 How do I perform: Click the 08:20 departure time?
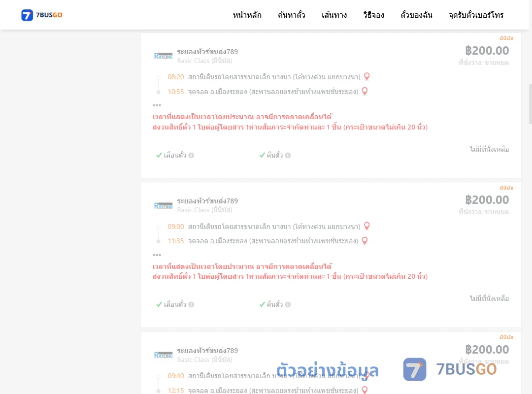point(176,77)
